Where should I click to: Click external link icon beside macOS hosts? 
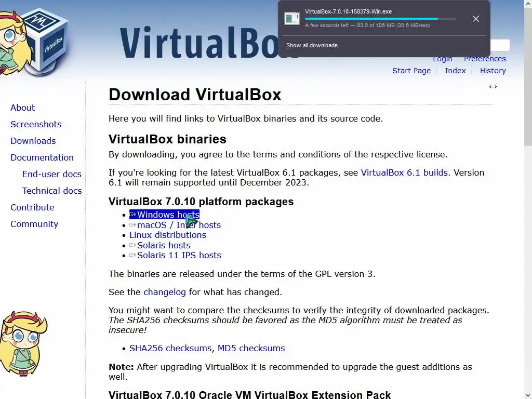click(132, 225)
